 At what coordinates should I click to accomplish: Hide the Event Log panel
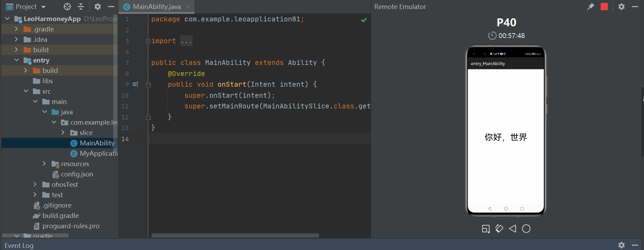click(x=635, y=245)
